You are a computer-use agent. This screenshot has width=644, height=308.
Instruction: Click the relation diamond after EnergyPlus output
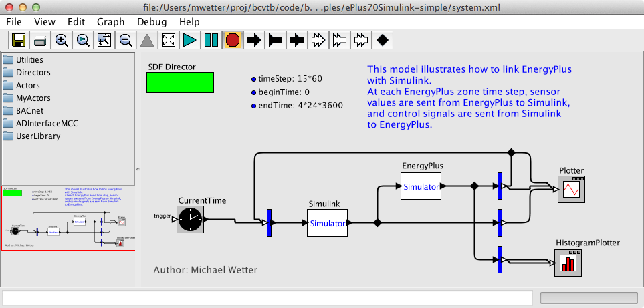474,186
